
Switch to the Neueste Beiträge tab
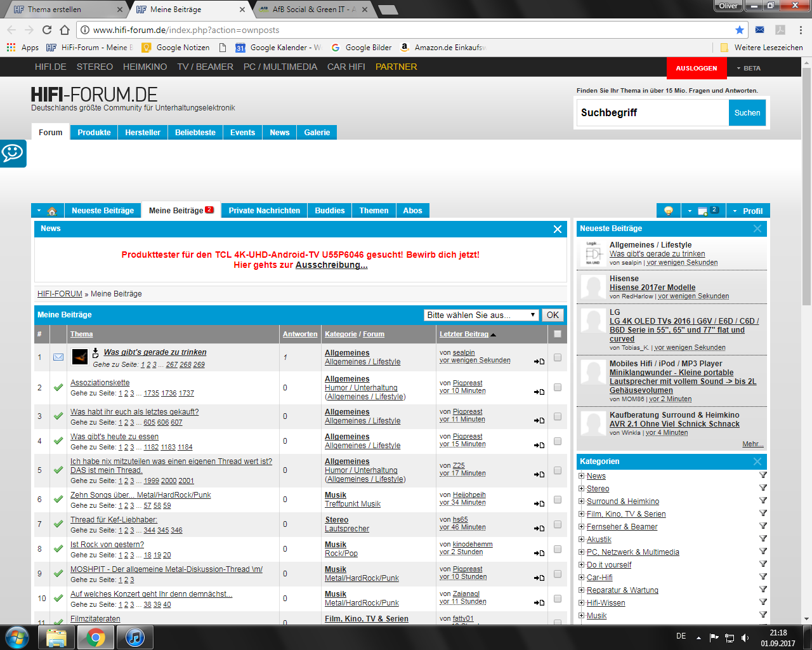coord(103,211)
